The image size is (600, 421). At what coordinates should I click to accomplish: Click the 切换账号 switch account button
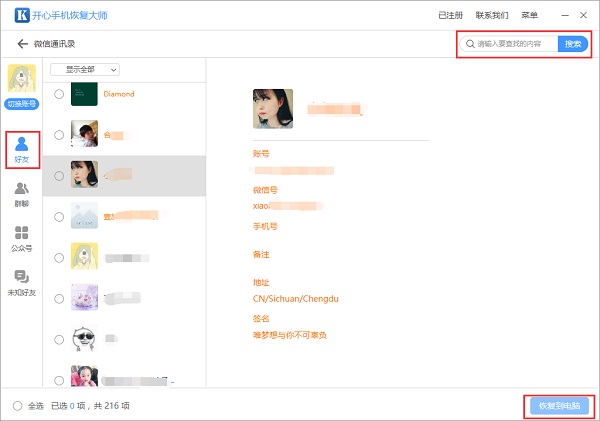click(x=22, y=104)
